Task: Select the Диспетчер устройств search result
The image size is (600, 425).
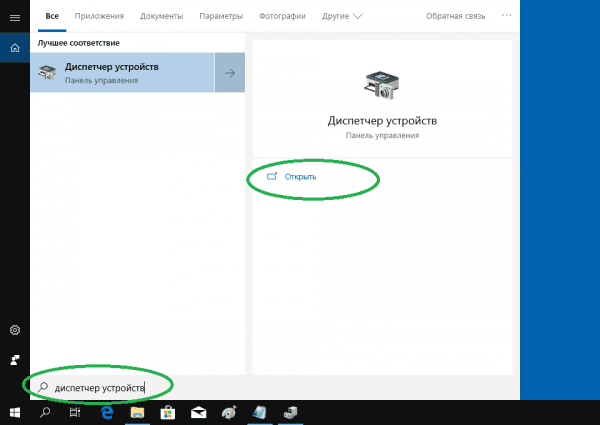Action: 122,73
